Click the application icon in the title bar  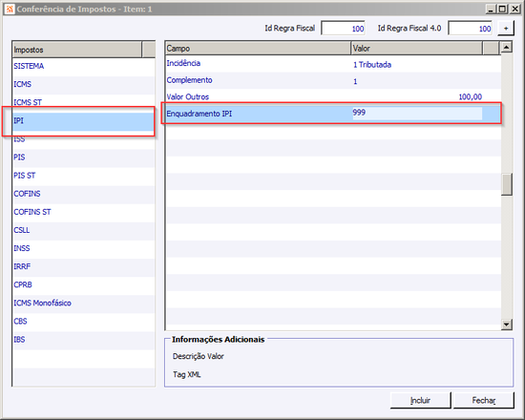click(x=10, y=9)
